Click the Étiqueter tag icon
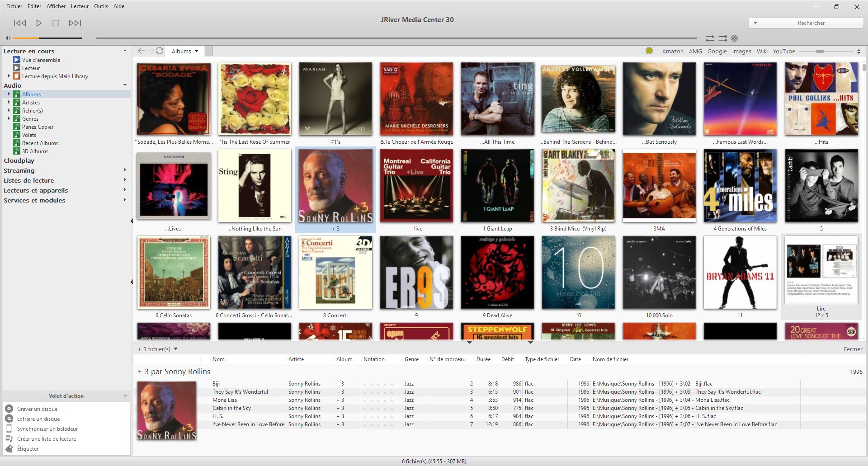868x466 pixels. (9, 448)
